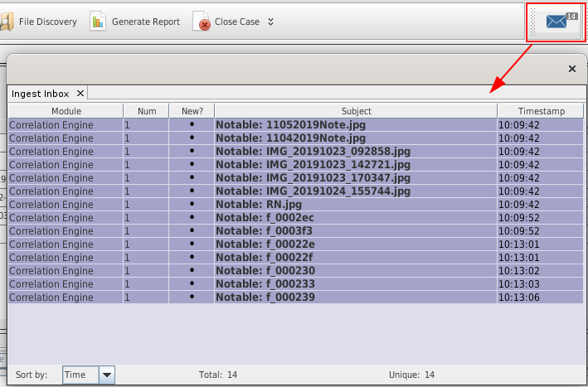Open the Sort by Time dropdown
Viewport: 588px width, 387px height.
81,375
